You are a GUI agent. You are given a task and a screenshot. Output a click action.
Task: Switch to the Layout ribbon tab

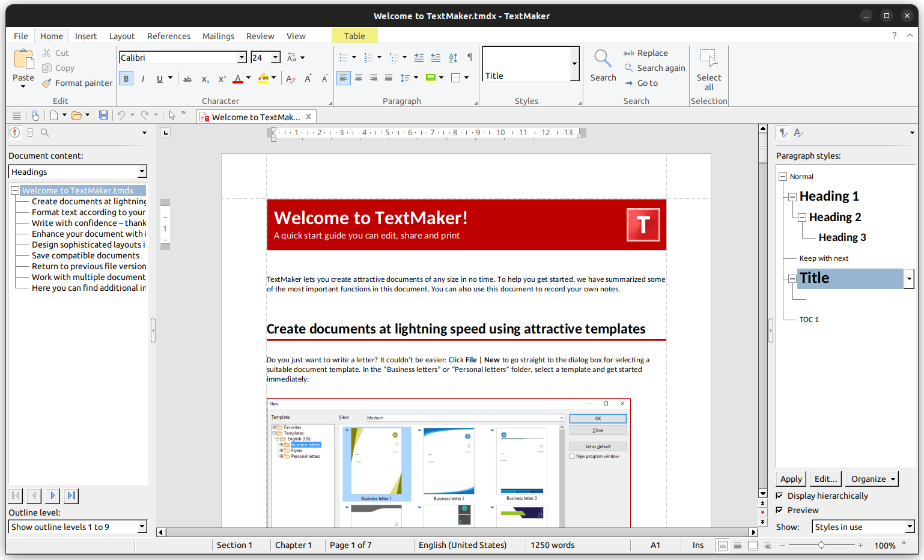122,36
